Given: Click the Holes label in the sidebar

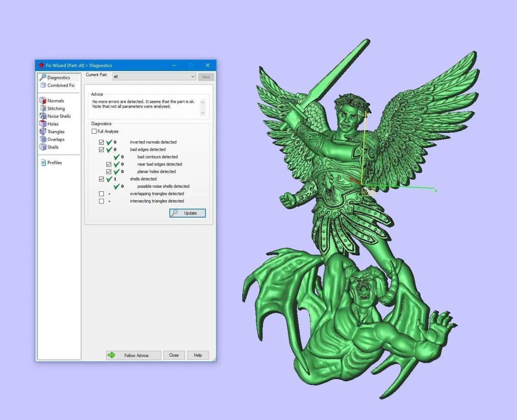Looking at the screenshot, I should (x=53, y=124).
